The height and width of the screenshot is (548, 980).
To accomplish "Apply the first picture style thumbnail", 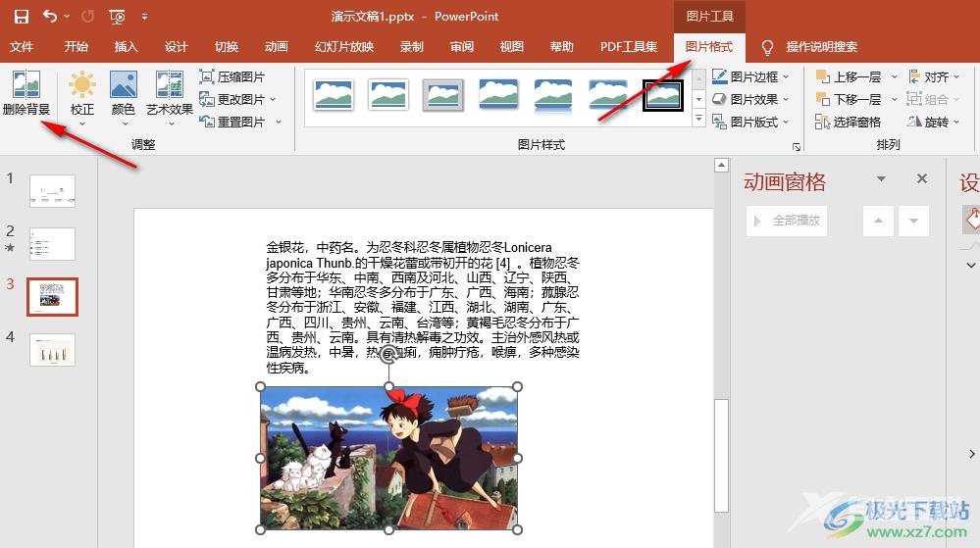I will tap(334, 95).
